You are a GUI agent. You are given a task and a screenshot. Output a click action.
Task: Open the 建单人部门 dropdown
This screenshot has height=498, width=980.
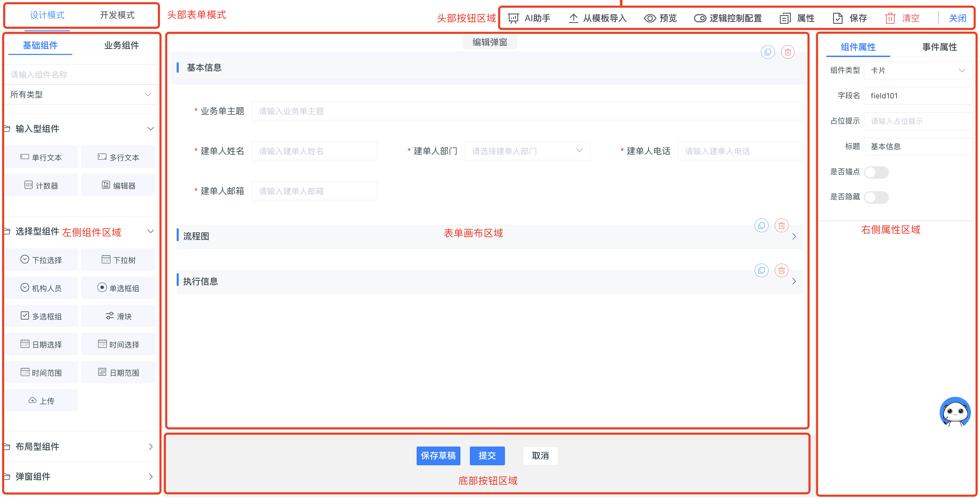(527, 151)
